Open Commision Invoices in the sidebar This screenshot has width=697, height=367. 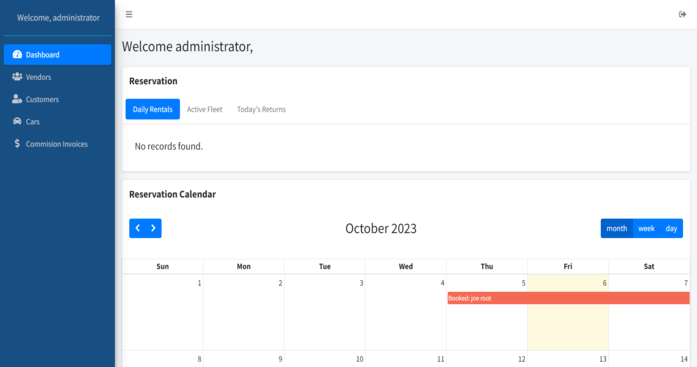tap(57, 144)
